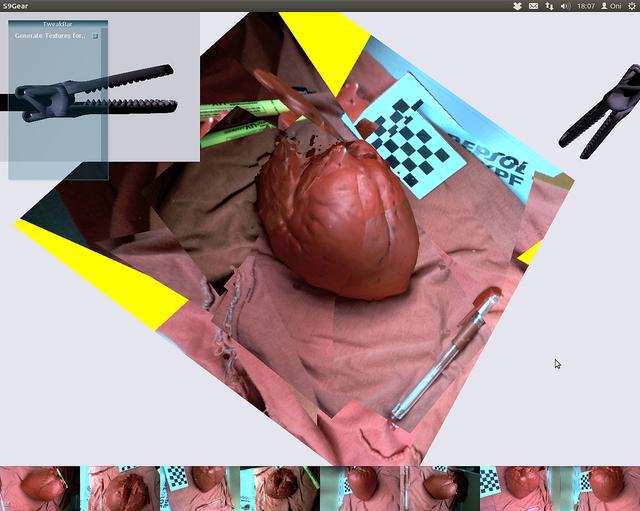The image size is (640, 511).
Task: Open the network arrows indicator
Action: point(549,6)
